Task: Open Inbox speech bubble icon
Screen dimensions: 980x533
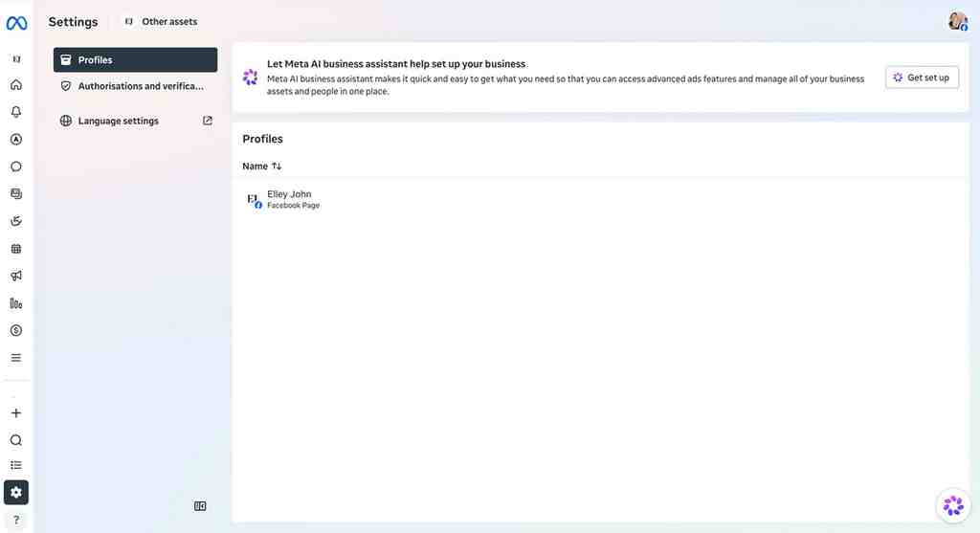Action: (x=16, y=167)
